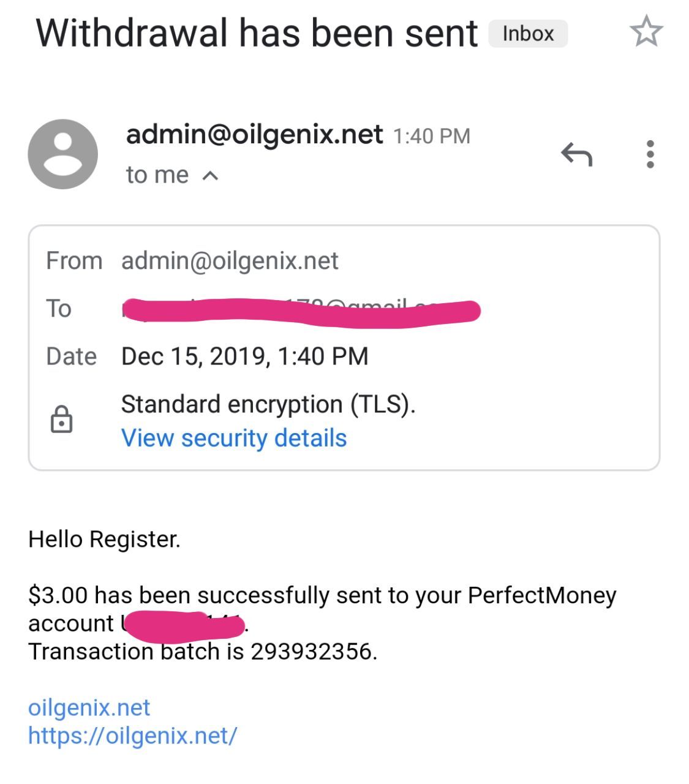Click the subject 'Withdrawal has been sent'
This screenshot has height=784, width=689.
pyautogui.click(x=257, y=33)
